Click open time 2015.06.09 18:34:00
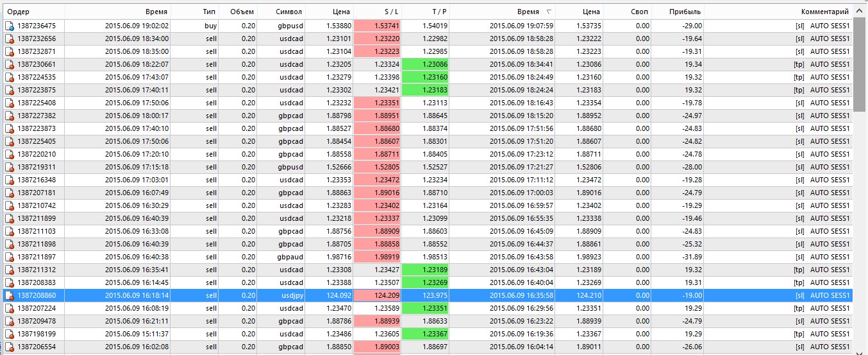Screen dimensions: 868x355 pyautogui.click(x=137, y=39)
